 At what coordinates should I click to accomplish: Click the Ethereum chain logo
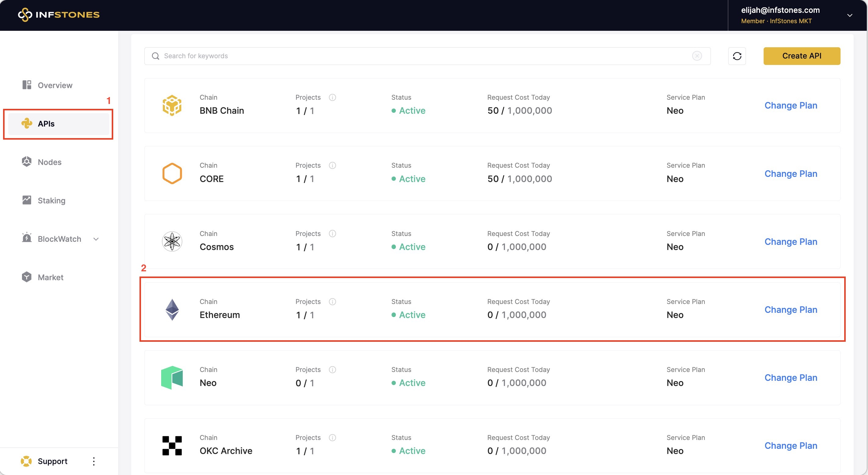pyautogui.click(x=172, y=309)
